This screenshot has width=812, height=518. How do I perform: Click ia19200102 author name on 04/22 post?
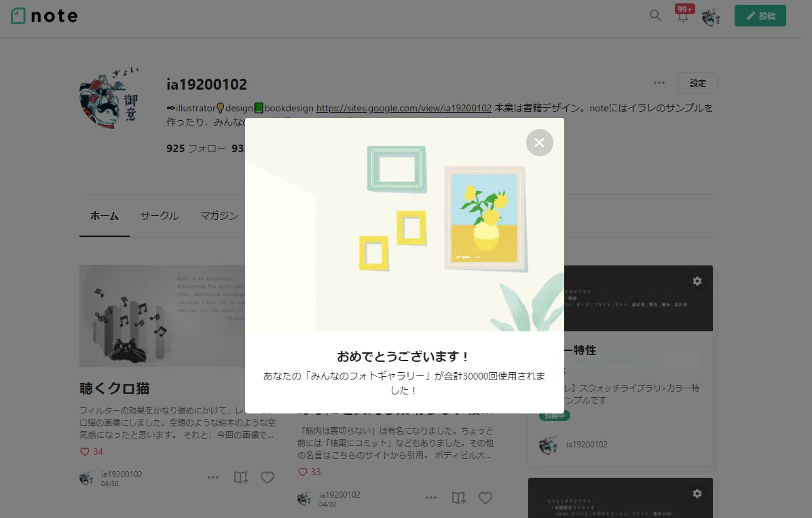339,495
